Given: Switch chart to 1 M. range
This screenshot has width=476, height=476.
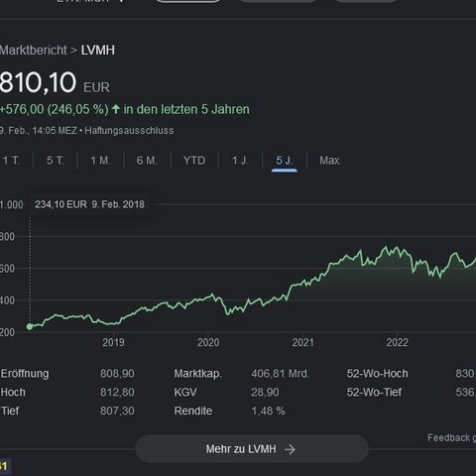Looking at the screenshot, I should click(x=100, y=161).
